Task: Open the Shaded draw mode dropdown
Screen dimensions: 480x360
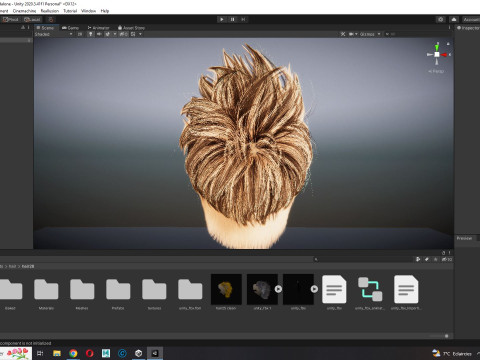Action: (53, 34)
